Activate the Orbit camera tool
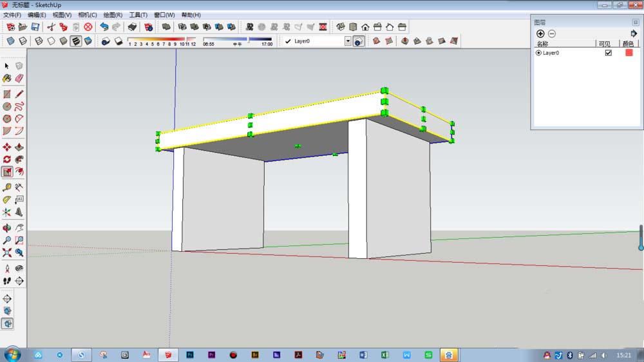Viewport: 644px width, 362px height. (x=7, y=227)
